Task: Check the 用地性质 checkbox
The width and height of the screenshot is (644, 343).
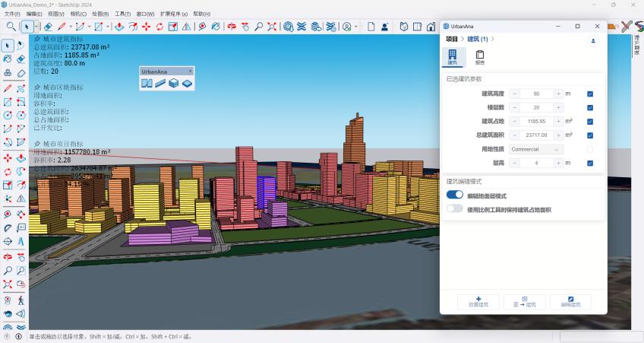Action: [590, 149]
